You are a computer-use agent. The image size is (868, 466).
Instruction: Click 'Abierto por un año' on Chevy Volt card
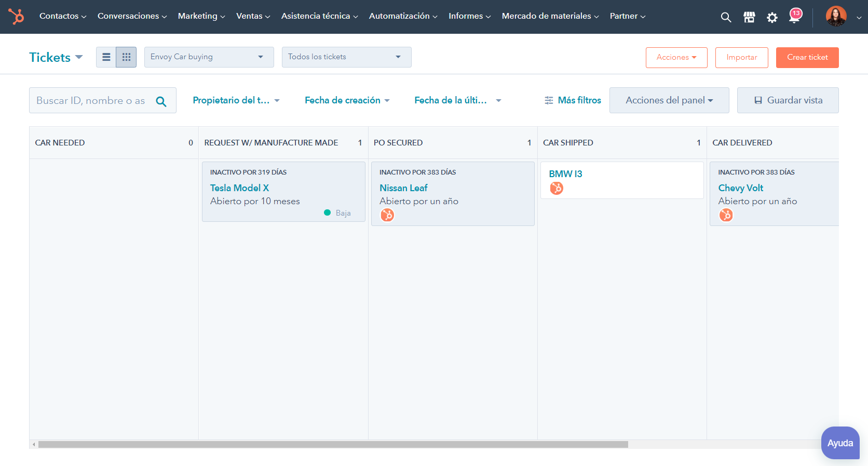757,202
